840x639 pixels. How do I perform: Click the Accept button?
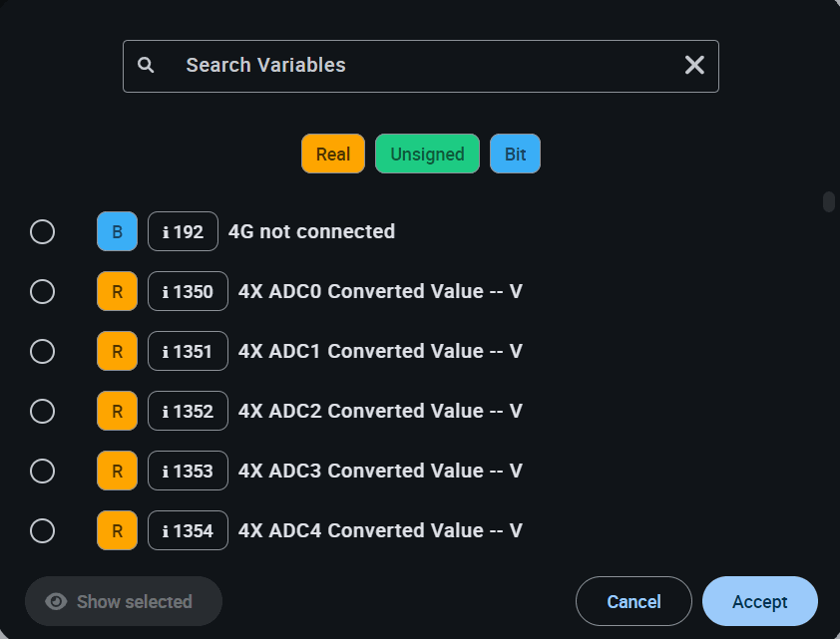tap(760, 601)
